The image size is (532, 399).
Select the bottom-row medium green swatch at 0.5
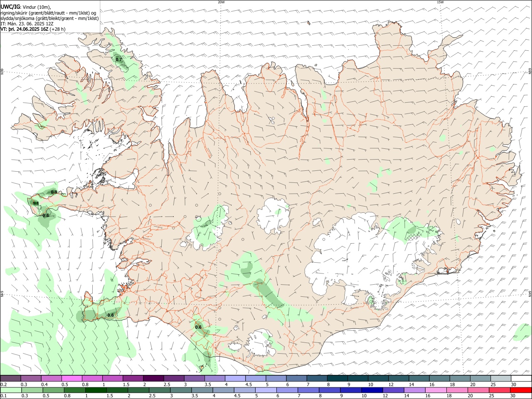(x=54, y=390)
